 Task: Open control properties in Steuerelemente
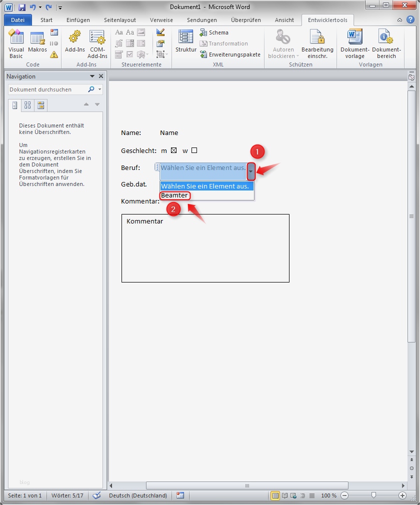click(x=160, y=43)
